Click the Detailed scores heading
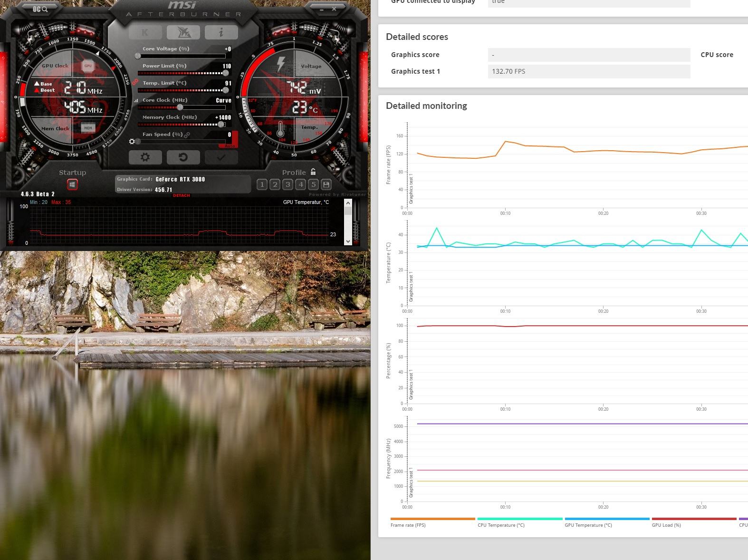Viewport: 748px width, 560px height. (417, 37)
